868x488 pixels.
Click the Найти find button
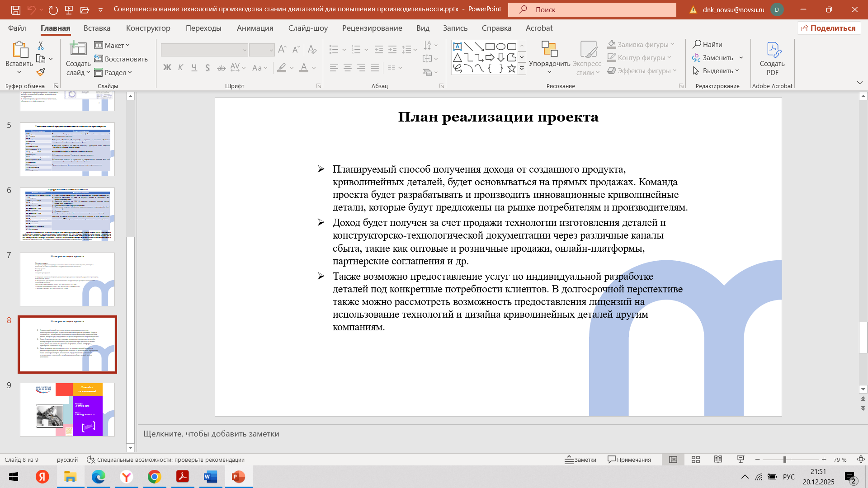coord(708,44)
